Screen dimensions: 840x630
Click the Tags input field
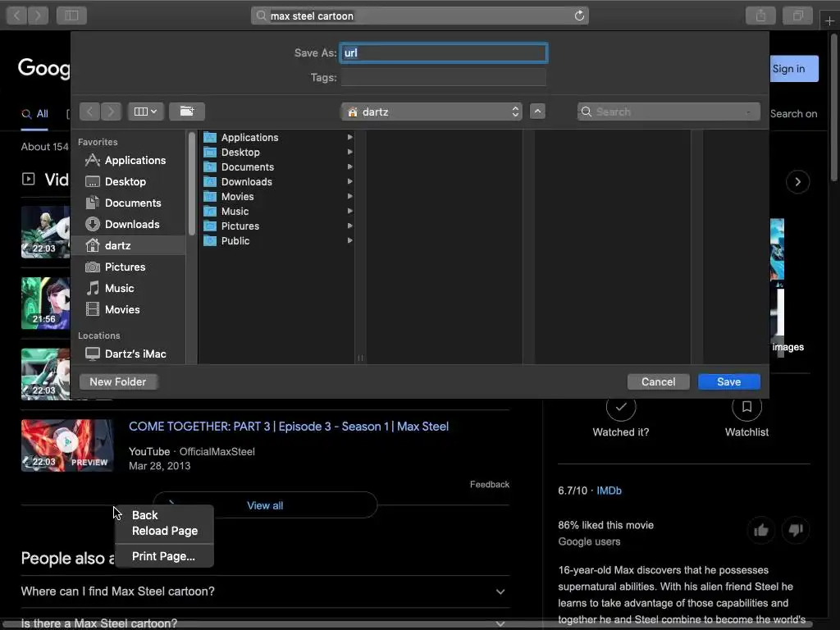click(444, 78)
